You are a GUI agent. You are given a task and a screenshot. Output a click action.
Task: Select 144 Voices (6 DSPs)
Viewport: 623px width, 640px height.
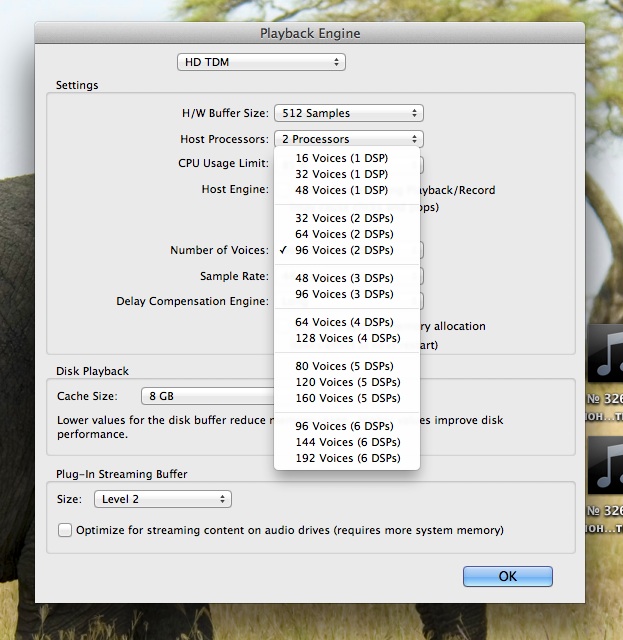click(x=347, y=442)
